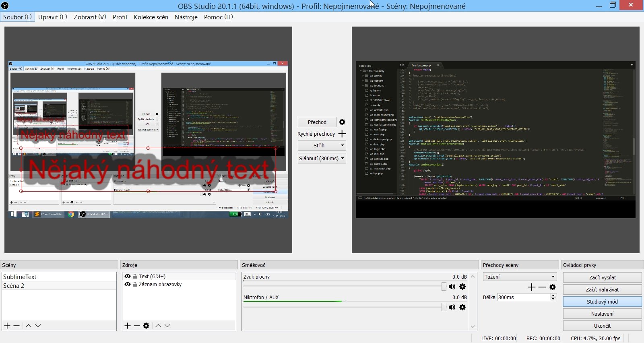Open Pomoc menu
The height and width of the screenshot is (343, 644).
(219, 17)
